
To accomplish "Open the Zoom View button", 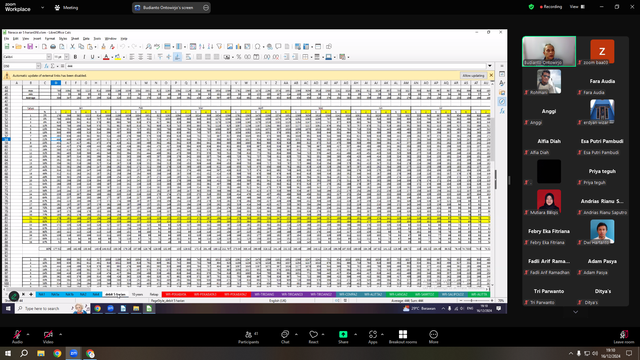I will click(x=577, y=7).
